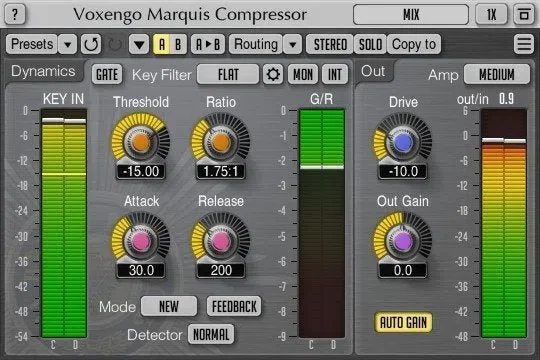
Task: Click the Release knob
Action: pyautogui.click(x=220, y=241)
